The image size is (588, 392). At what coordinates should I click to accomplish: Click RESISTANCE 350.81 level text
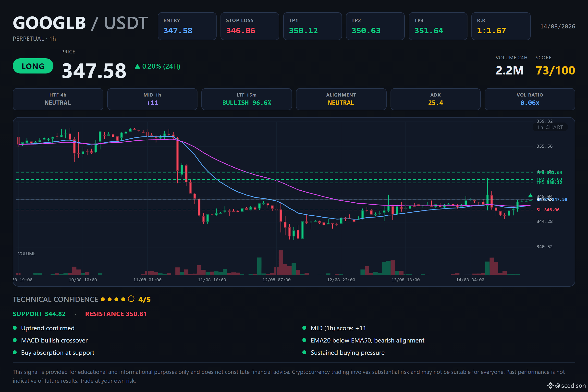coord(116,314)
